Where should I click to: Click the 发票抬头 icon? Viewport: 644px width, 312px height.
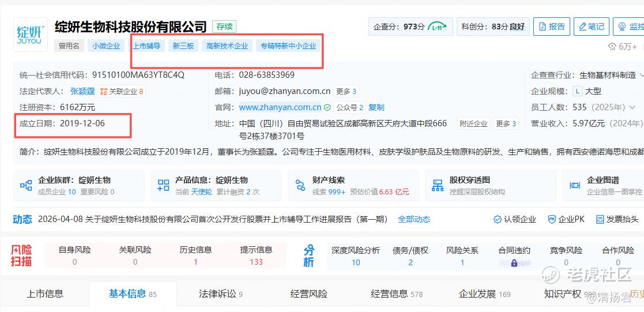(x=600, y=220)
